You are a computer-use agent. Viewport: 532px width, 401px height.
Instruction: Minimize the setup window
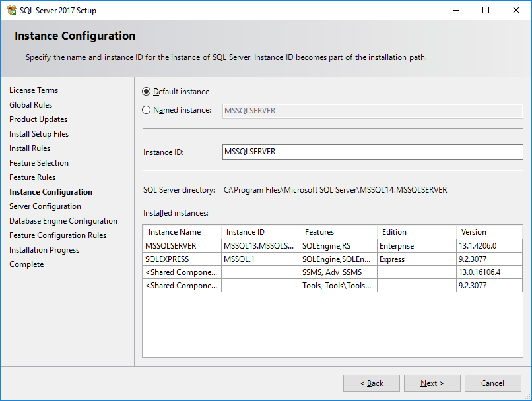pos(456,10)
